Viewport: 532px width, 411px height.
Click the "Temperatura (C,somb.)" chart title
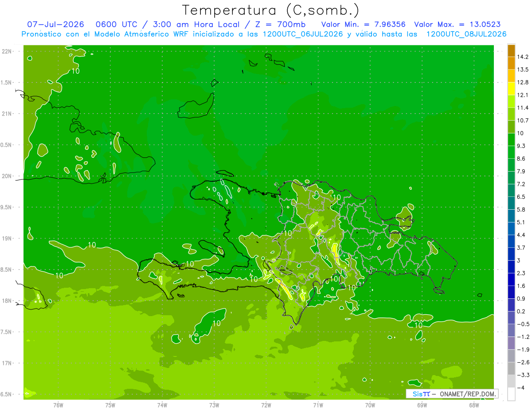pyautogui.click(x=271, y=10)
